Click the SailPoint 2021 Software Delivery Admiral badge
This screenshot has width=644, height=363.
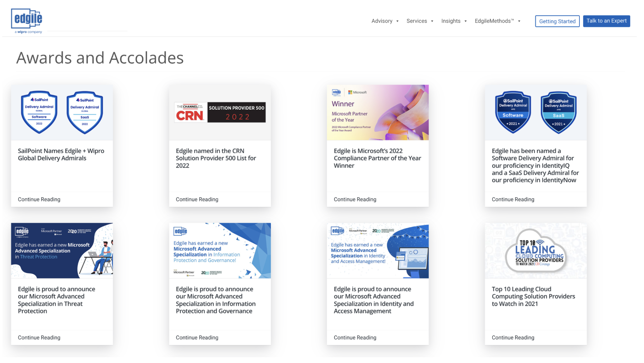513,113
